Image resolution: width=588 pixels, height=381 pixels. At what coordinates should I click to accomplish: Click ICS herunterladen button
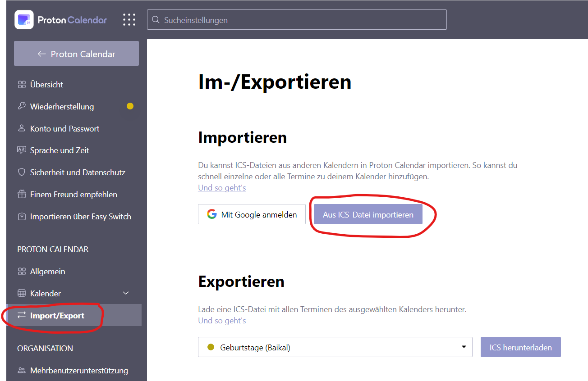pyautogui.click(x=520, y=347)
